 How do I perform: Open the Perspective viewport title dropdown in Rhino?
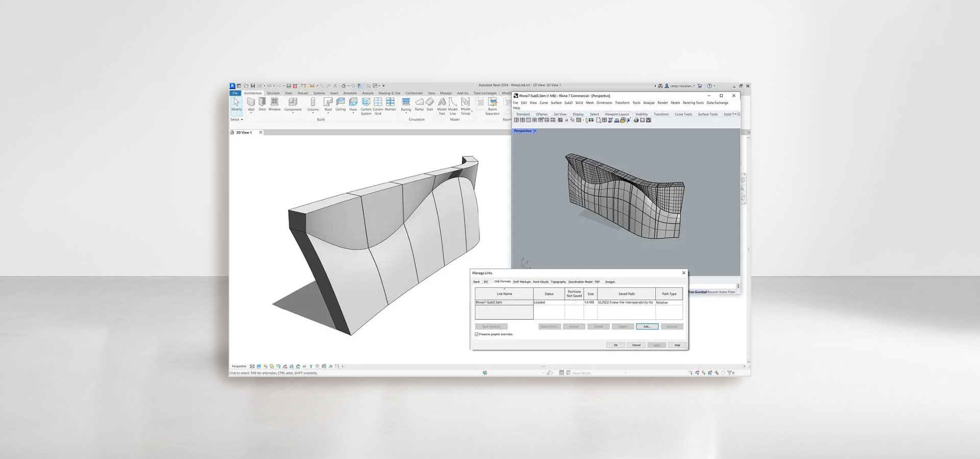(x=535, y=131)
